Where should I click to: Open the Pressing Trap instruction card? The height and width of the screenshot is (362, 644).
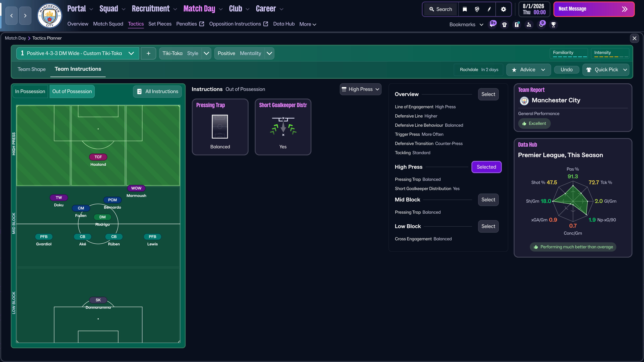pos(220,127)
